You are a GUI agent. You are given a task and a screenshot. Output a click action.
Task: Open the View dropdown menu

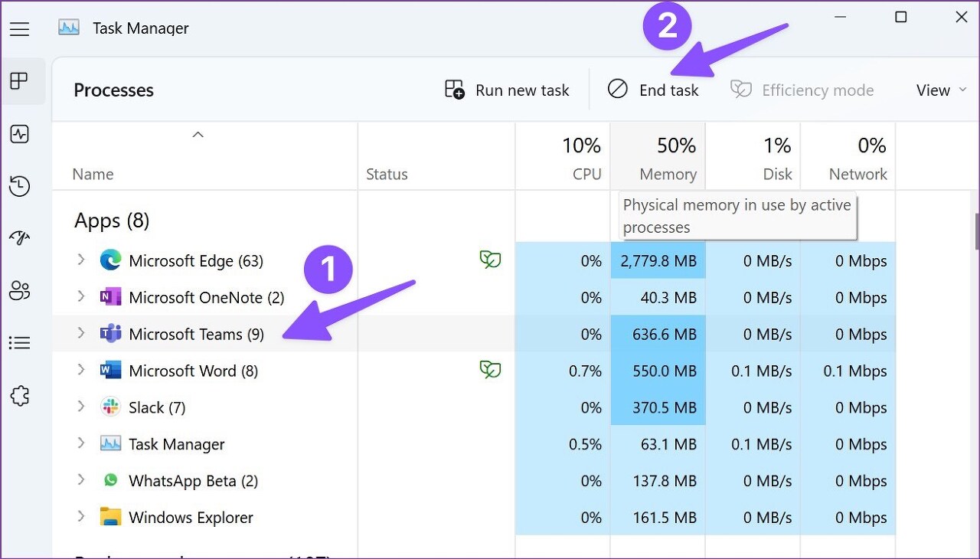(x=942, y=90)
